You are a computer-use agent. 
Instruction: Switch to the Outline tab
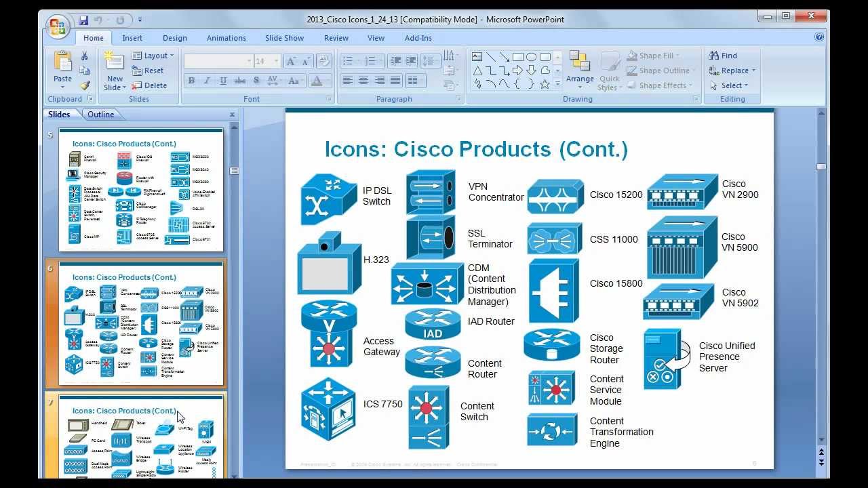(101, 114)
